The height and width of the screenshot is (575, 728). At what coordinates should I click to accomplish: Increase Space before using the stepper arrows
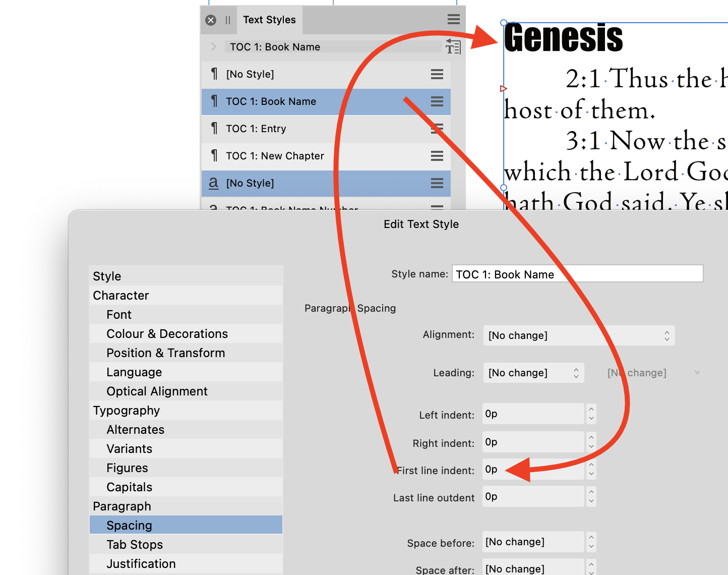tap(591, 539)
